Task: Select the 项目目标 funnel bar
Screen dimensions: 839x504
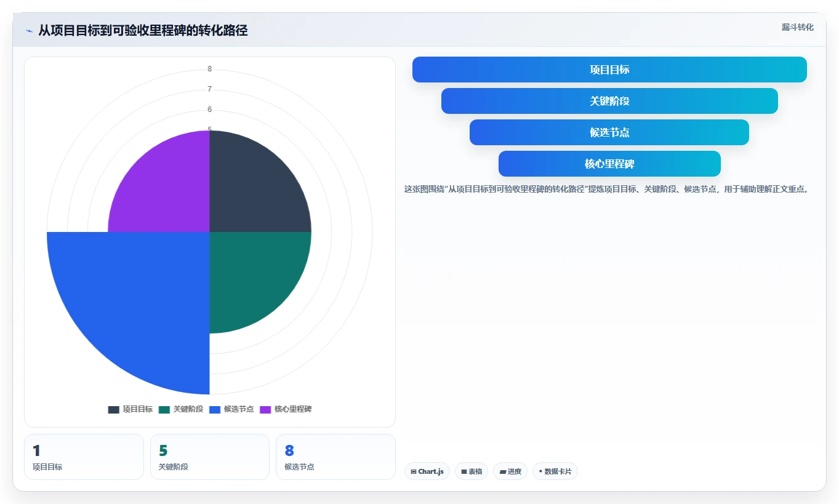Action: (609, 70)
